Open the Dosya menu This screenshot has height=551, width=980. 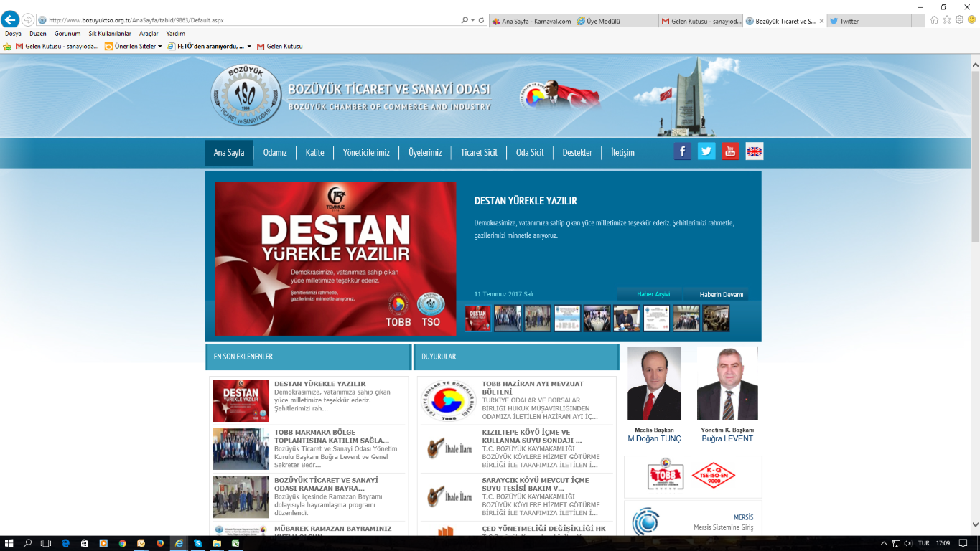13,33
